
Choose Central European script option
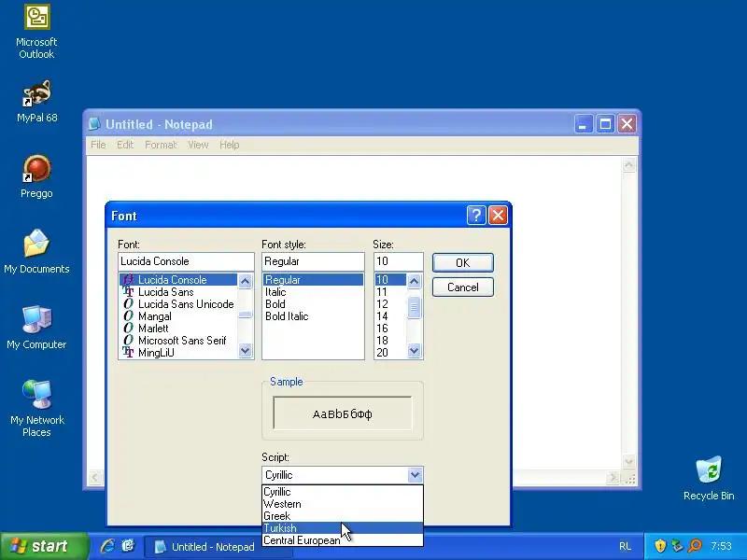pyautogui.click(x=342, y=540)
